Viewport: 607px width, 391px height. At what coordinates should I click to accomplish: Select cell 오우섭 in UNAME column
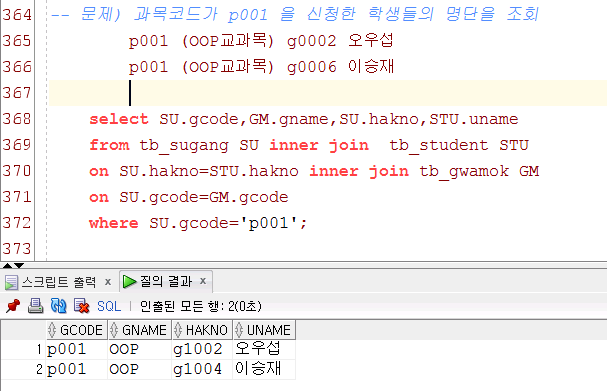(264, 349)
